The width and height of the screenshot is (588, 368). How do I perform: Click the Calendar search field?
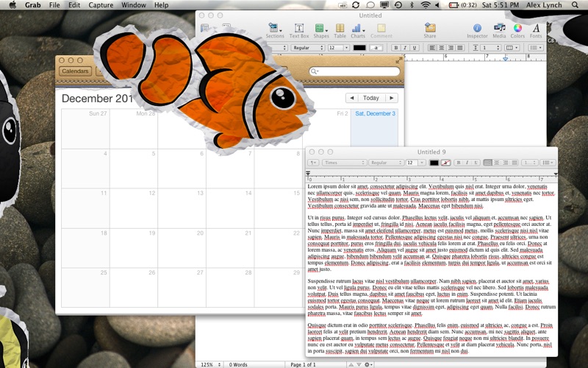coord(354,71)
